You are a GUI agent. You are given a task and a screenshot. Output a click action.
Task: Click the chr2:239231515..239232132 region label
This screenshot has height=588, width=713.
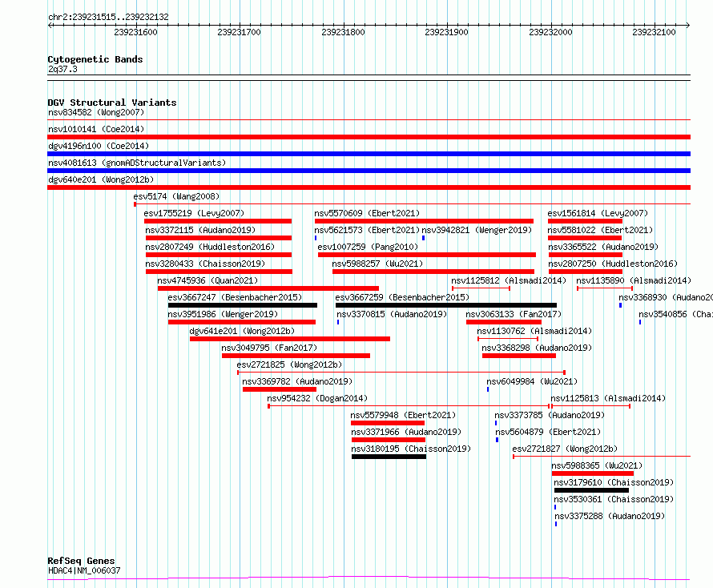(108, 17)
